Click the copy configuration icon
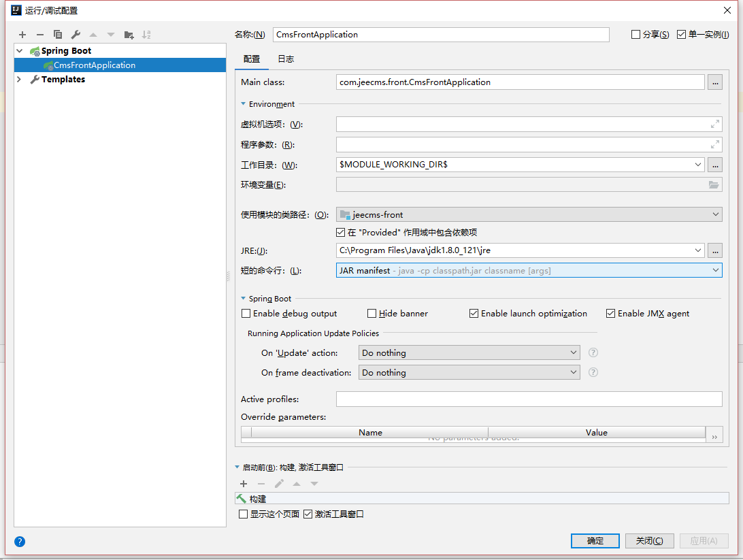Screen dimensions: 743x560 [58, 35]
